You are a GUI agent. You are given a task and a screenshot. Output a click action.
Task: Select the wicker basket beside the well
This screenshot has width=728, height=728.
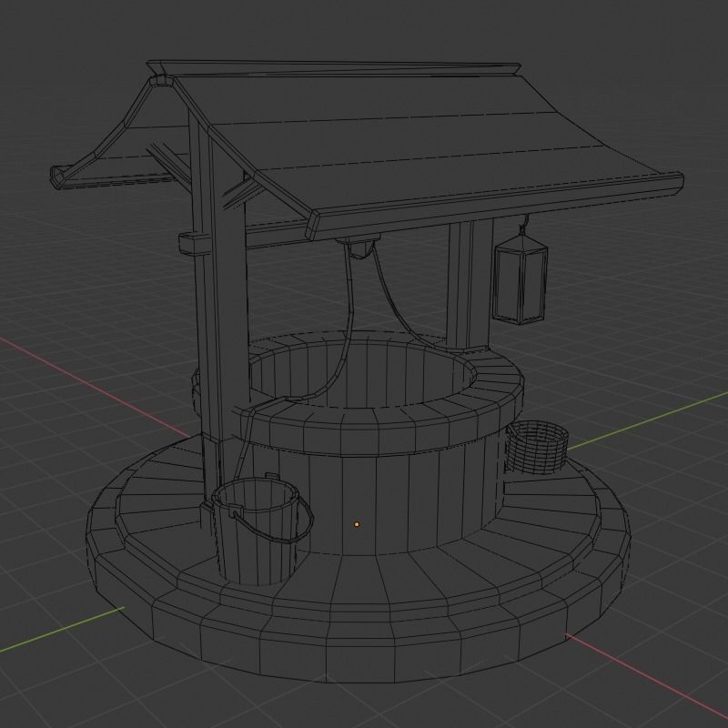[x=537, y=448]
